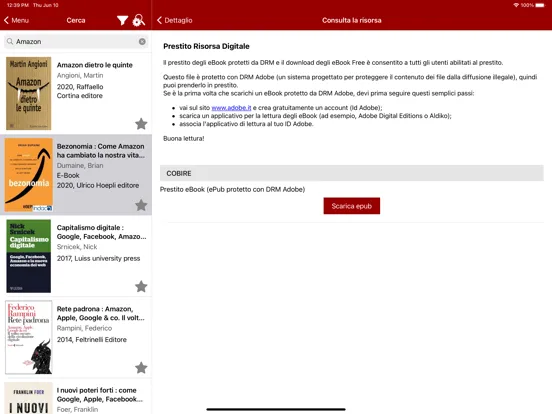Open the search filter funnel icon
Screen dimensions: 552x414
pos(122,20)
